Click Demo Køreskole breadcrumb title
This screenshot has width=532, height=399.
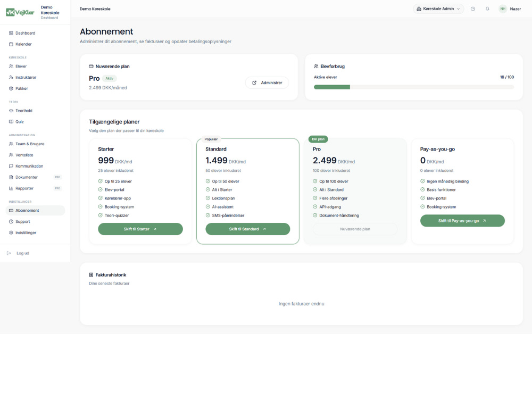[95, 9]
